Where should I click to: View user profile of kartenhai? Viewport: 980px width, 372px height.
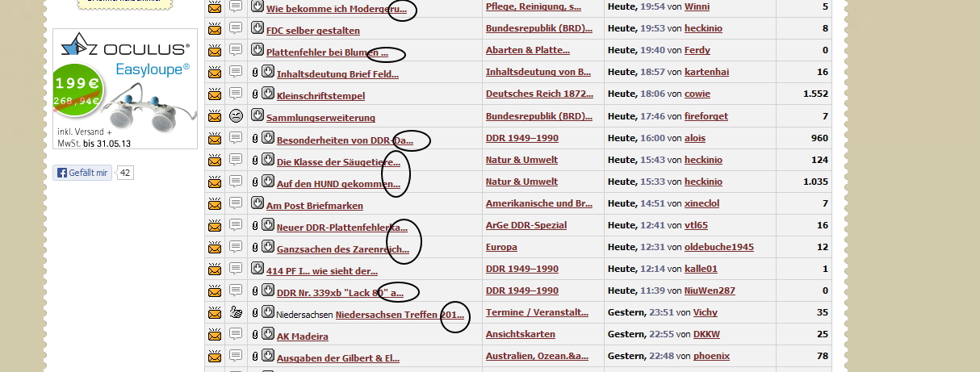(706, 72)
